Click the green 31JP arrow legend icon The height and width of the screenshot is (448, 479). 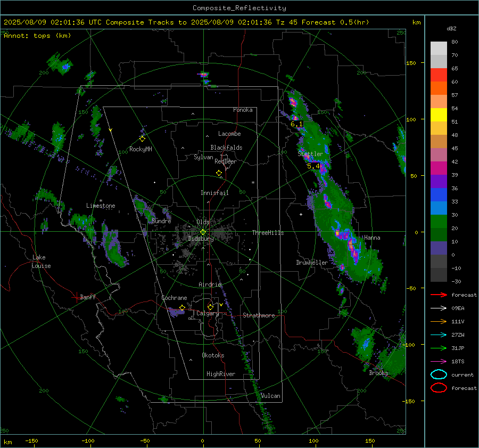point(439,348)
